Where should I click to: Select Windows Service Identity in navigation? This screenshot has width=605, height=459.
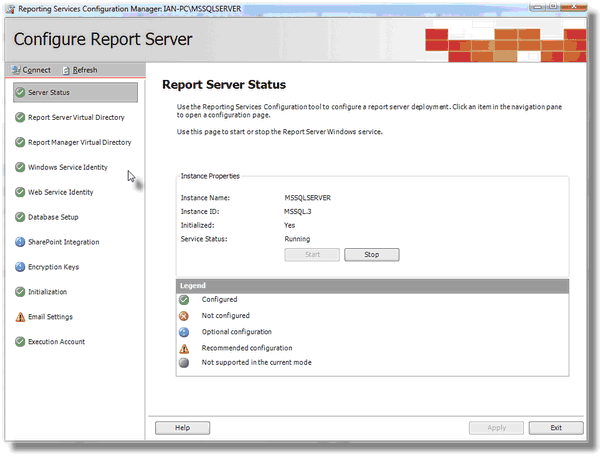click(68, 167)
